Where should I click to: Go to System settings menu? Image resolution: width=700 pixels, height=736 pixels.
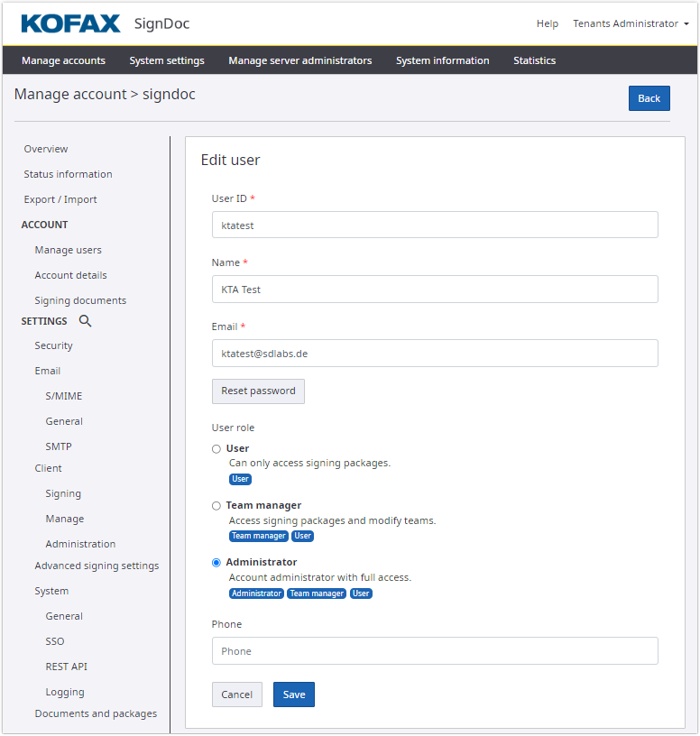[x=167, y=60]
